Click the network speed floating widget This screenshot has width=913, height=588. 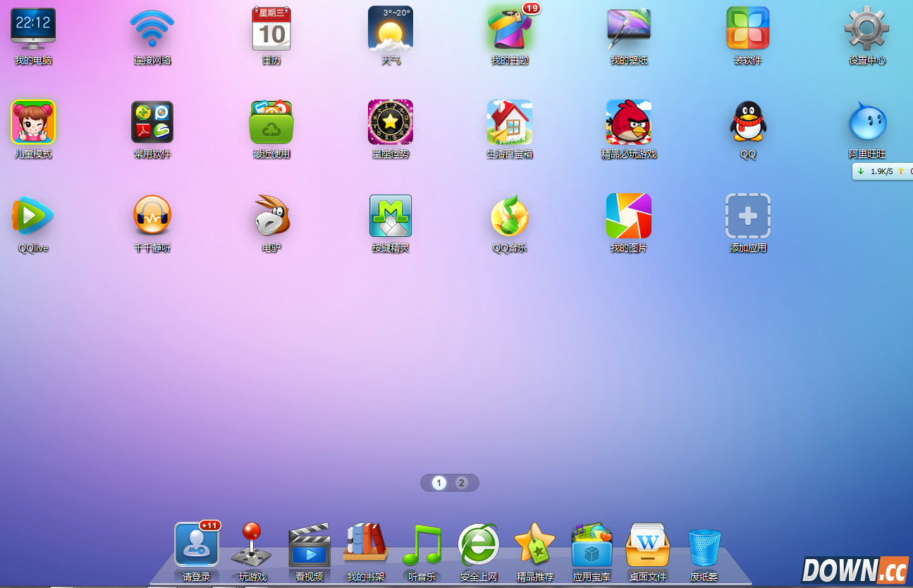click(x=882, y=171)
